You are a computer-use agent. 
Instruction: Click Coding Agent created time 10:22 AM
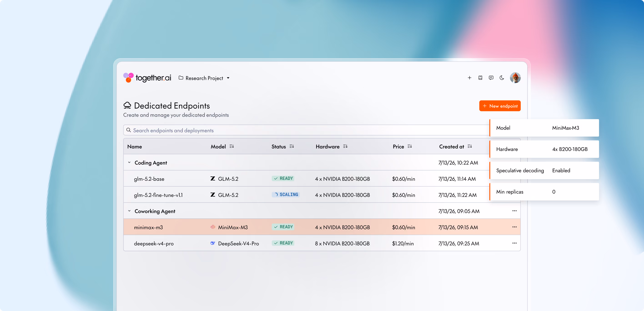pyautogui.click(x=458, y=163)
